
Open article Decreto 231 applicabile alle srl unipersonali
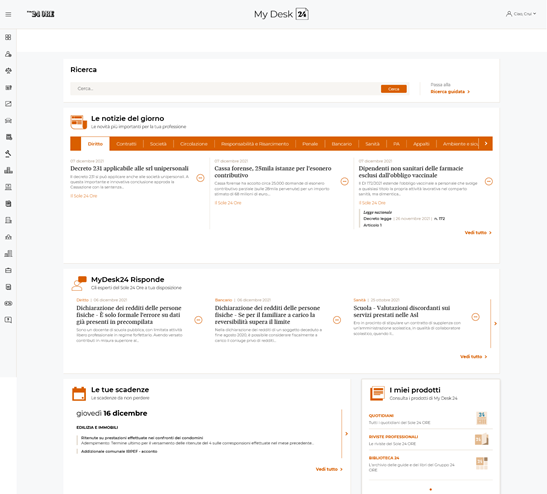[129, 169]
